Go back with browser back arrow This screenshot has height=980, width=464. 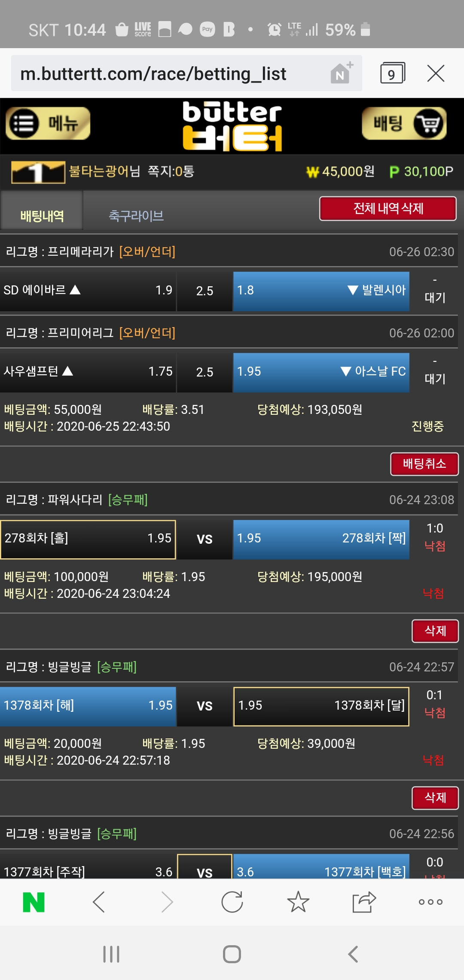coord(99,902)
